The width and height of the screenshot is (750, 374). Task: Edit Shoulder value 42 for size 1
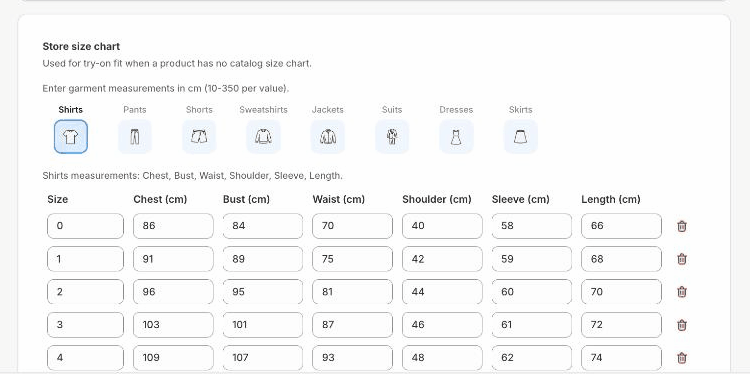[442, 259]
